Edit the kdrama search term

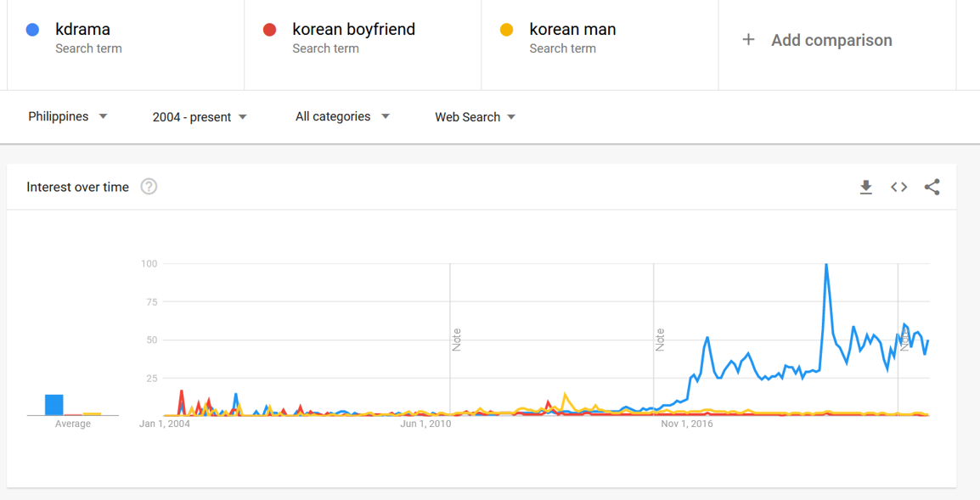82,30
